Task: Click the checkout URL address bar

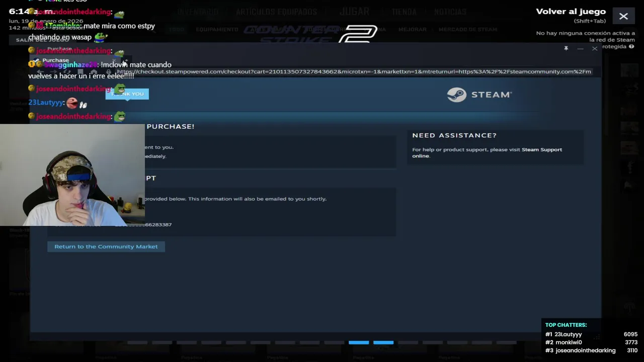Action: [x=354, y=71]
